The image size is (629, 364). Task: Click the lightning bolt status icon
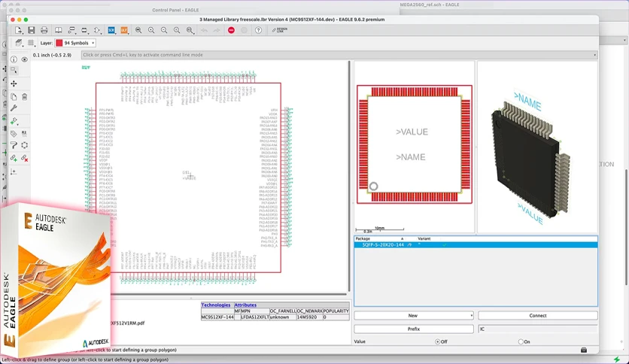(616, 359)
